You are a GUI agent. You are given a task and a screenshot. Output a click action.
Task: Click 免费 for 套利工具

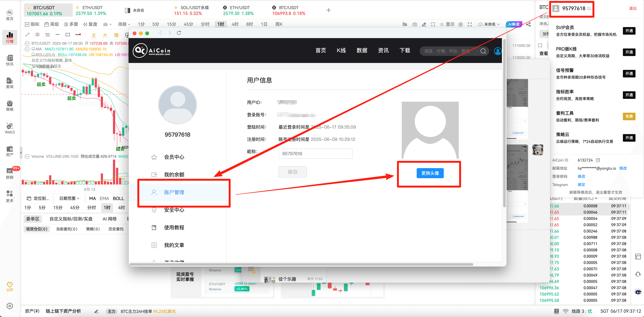pyautogui.click(x=629, y=116)
